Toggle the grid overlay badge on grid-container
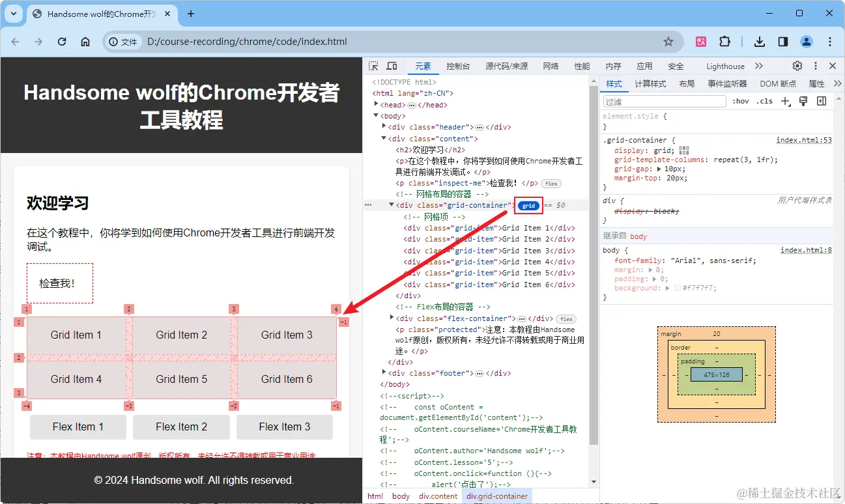Viewport: 845px width, 504px height. click(529, 206)
